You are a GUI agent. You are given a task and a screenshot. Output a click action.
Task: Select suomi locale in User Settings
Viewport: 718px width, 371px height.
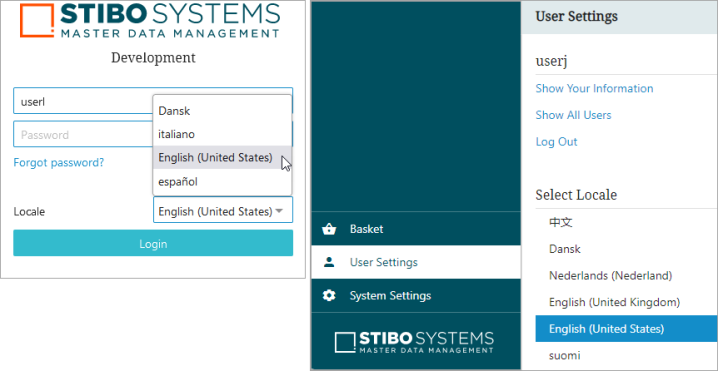[626, 355]
